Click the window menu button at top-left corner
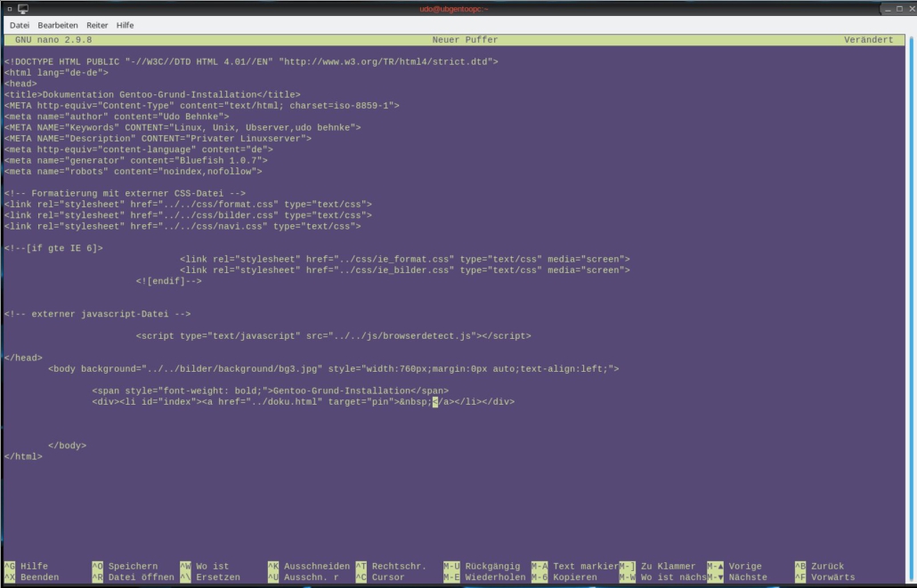 click(10, 9)
